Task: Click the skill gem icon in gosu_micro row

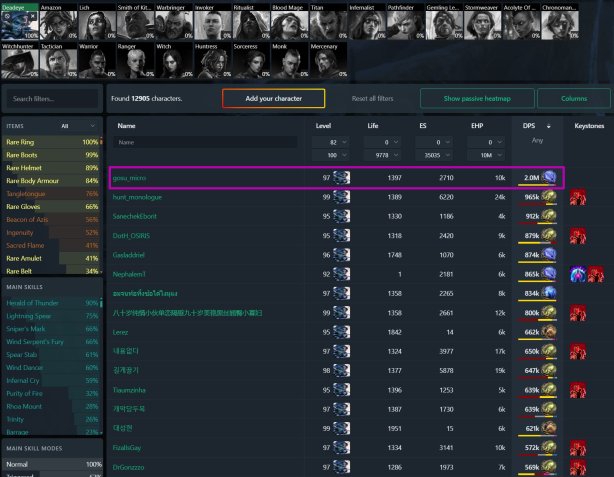Action: coord(549,177)
